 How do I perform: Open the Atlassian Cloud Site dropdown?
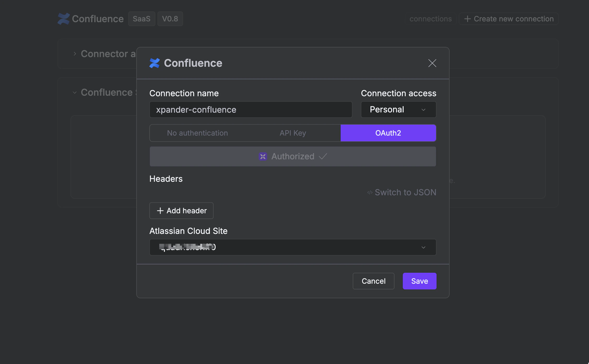293,247
